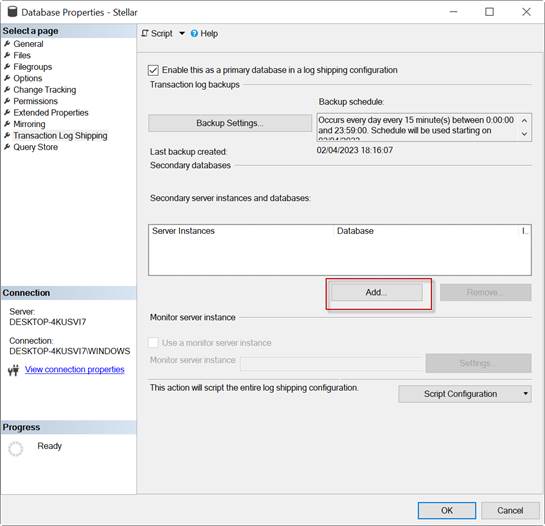545x526 pixels.
Task: Click the database icon in title bar
Action: pyautogui.click(x=13, y=11)
